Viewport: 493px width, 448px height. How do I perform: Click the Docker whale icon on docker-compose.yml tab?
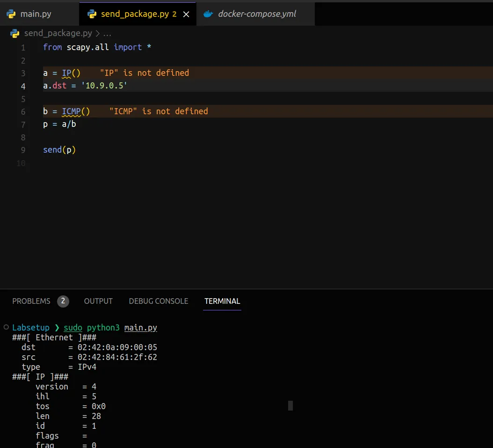coord(208,14)
